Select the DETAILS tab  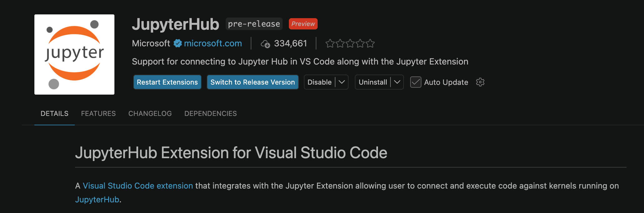[x=54, y=113]
